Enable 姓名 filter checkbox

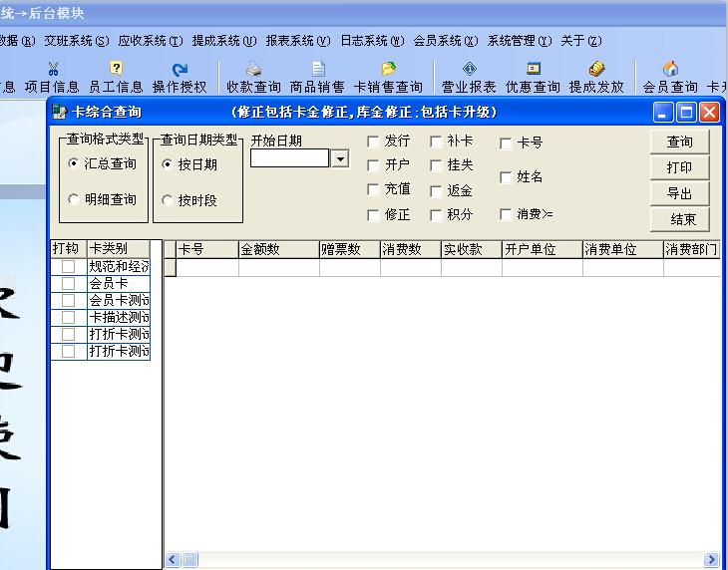point(506,177)
